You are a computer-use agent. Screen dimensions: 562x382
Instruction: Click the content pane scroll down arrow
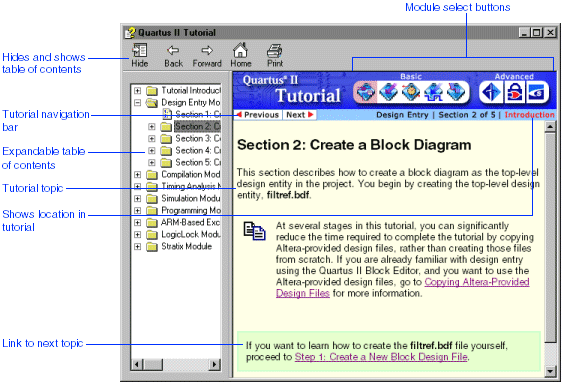(x=550, y=371)
